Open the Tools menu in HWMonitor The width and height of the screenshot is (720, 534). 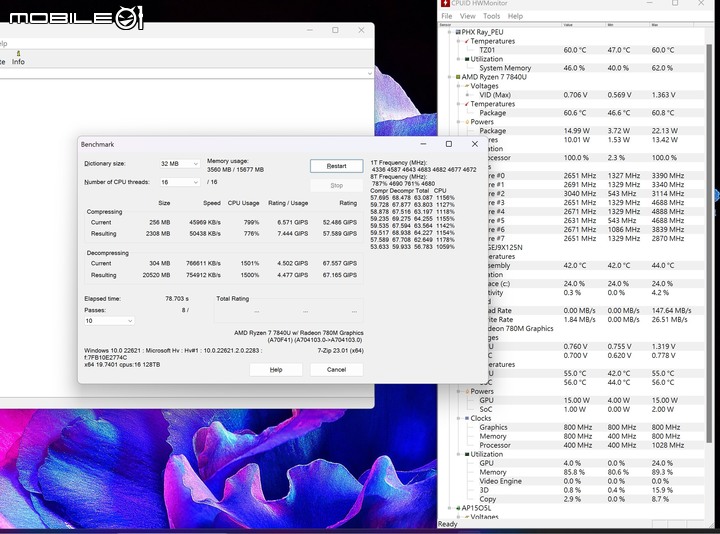[491, 16]
